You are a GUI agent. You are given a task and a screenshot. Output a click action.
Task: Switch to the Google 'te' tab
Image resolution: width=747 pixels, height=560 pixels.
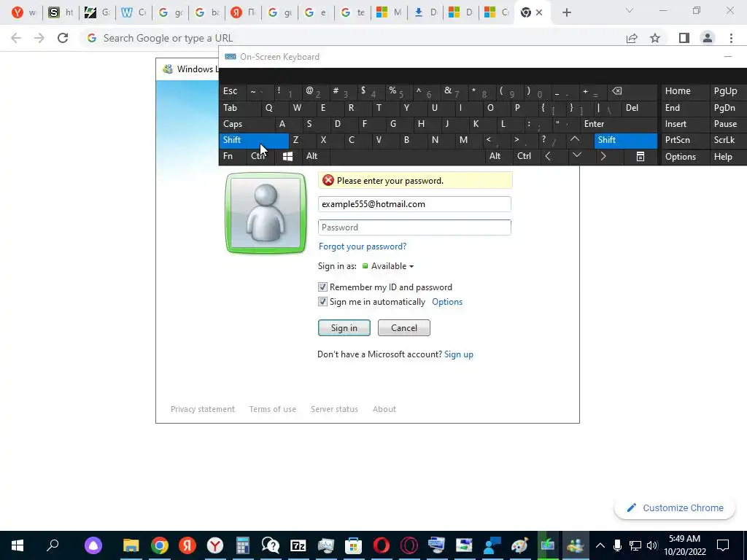352,12
